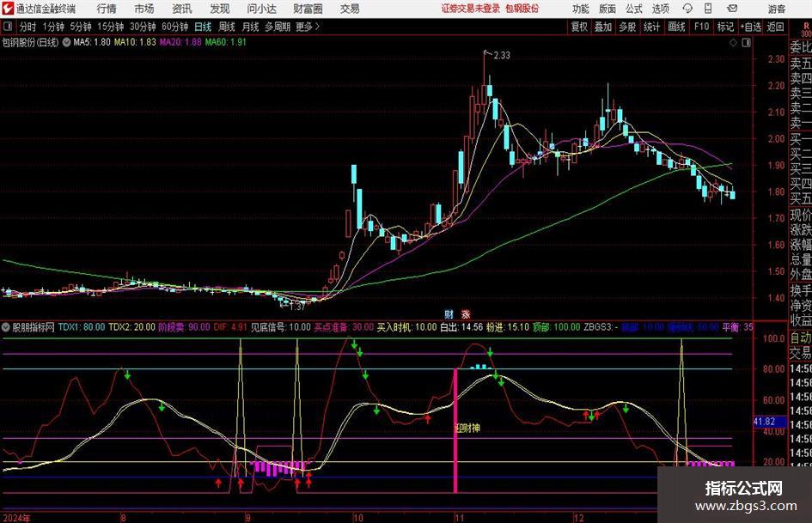Click the MA60: 1.91 label
The width and height of the screenshot is (812, 523).
coord(226,42)
